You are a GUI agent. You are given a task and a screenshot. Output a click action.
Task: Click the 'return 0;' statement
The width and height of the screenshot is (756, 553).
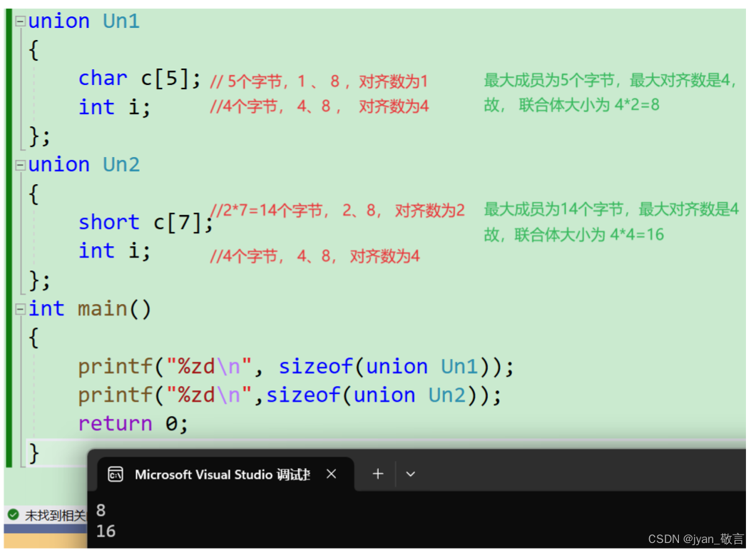point(133,424)
